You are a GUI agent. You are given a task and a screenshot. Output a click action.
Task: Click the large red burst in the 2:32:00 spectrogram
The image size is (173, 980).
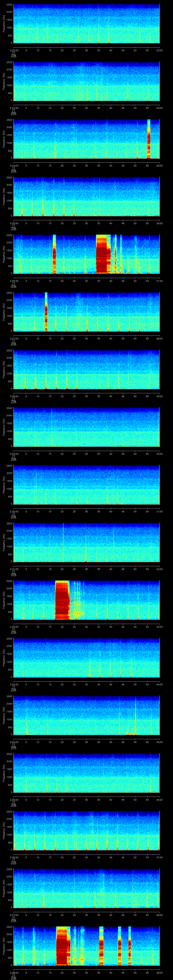point(62,600)
